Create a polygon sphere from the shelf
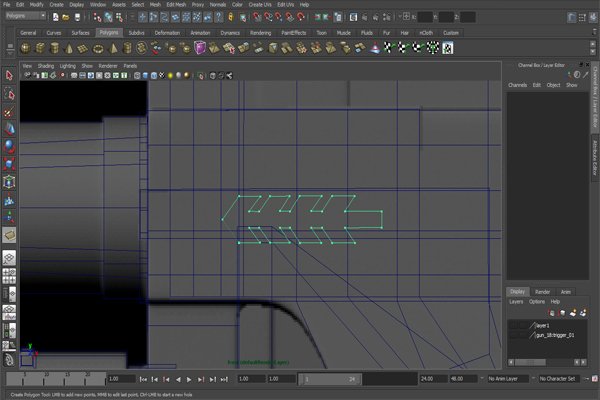The image size is (600, 400). [26, 48]
